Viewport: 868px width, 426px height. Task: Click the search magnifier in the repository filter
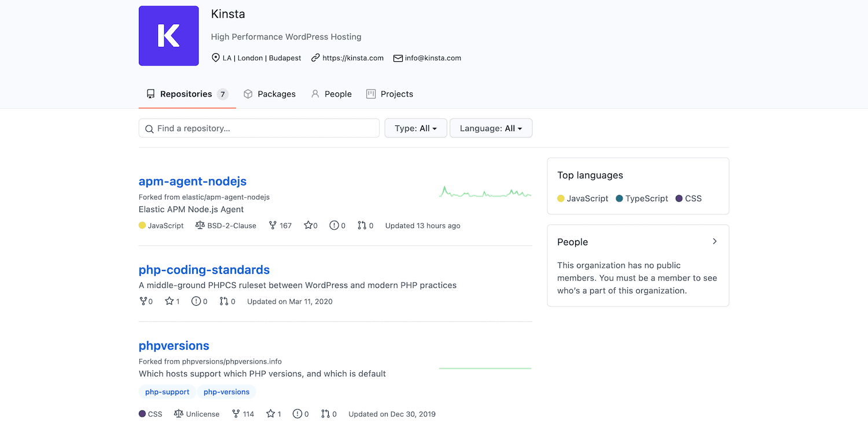click(150, 128)
